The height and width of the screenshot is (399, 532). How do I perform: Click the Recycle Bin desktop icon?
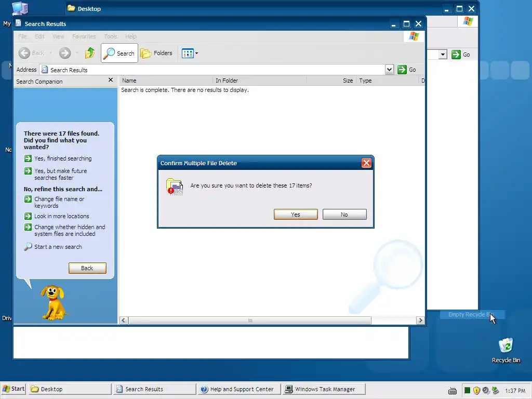coord(506,350)
